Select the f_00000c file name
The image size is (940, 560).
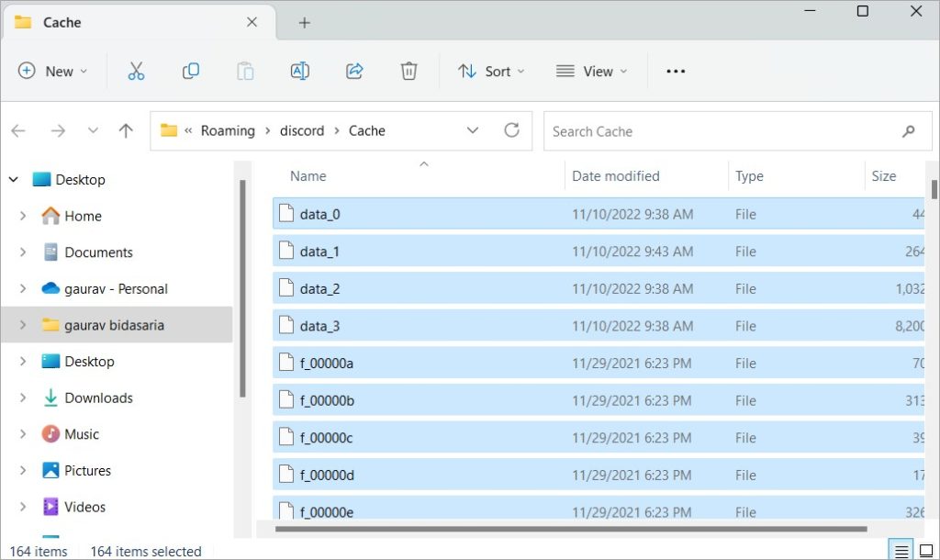click(x=326, y=438)
